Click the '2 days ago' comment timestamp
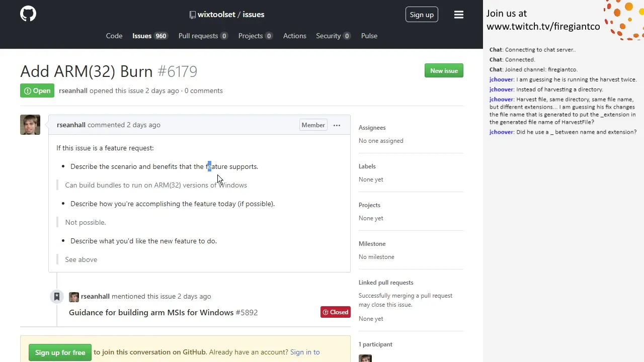The width and height of the screenshot is (644, 362). (143, 125)
